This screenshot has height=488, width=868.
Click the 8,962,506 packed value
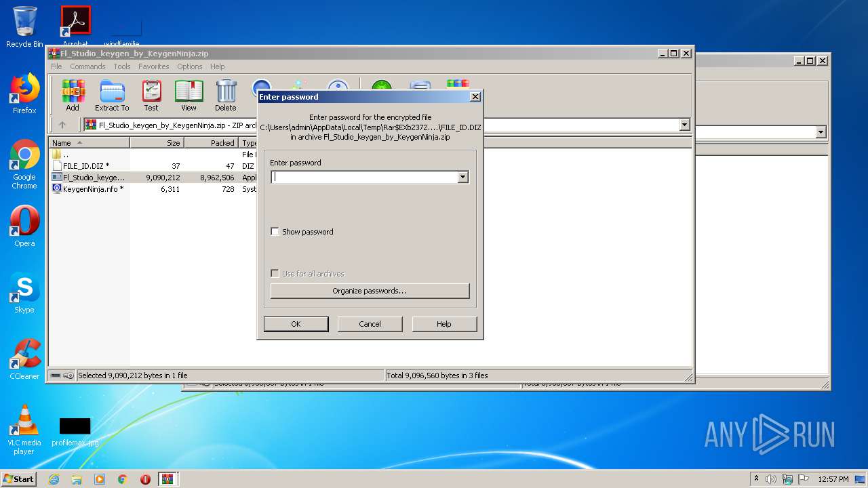[x=217, y=178]
